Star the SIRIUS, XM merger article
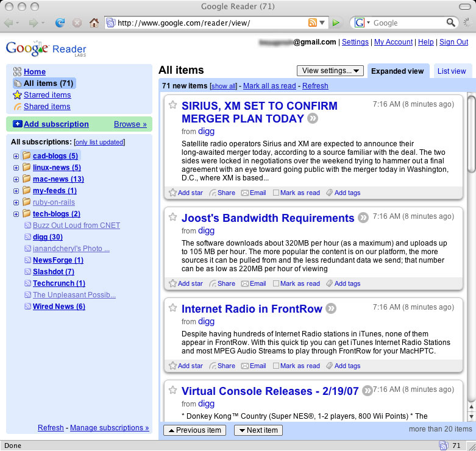 click(172, 104)
